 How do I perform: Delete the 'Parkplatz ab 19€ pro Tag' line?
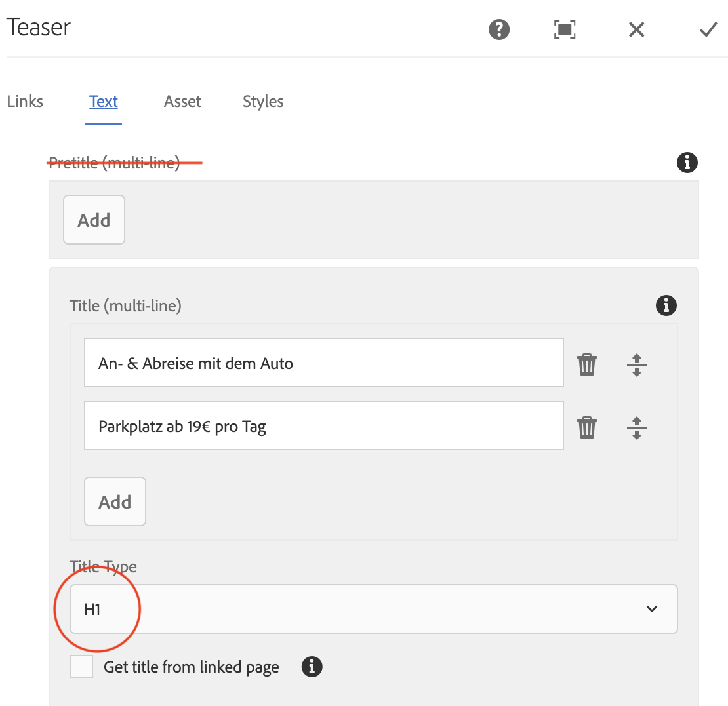(x=586, y=427)
